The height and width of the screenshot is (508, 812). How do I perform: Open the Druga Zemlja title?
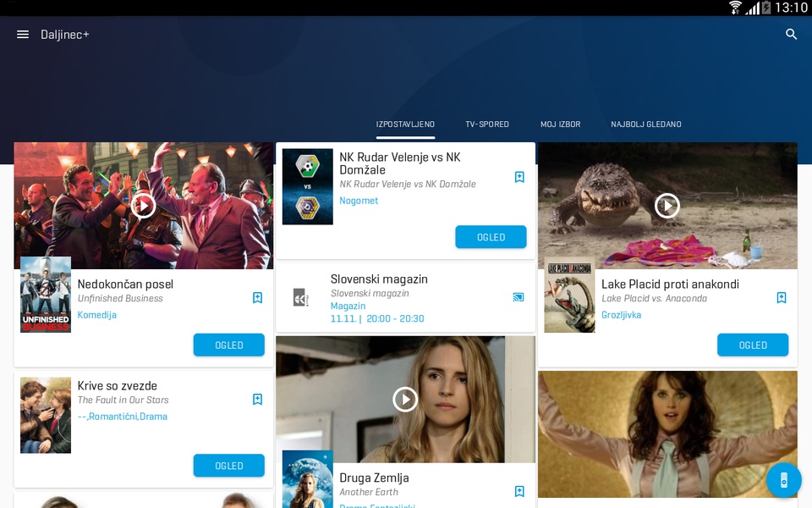[x=374, y=478]
